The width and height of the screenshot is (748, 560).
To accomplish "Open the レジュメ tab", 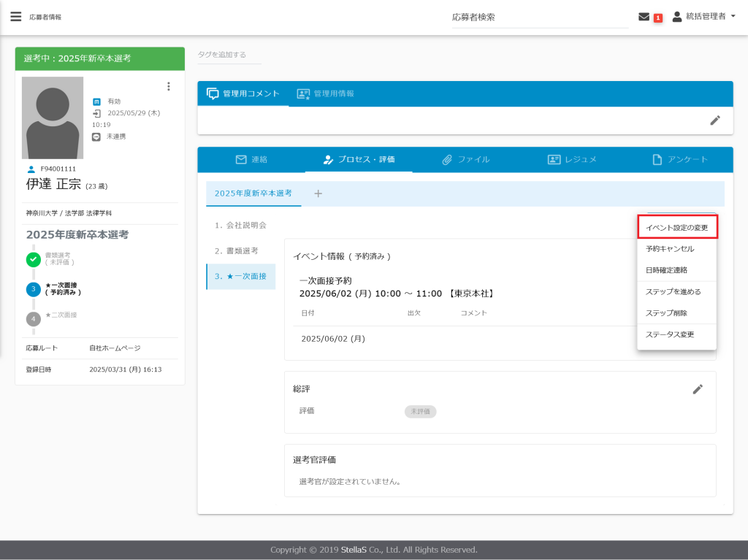I will click(x=572, y=159).
